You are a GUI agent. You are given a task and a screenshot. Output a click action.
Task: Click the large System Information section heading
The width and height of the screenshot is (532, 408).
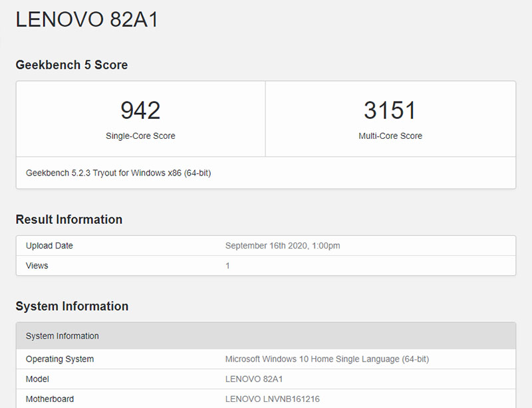point(72,306)
